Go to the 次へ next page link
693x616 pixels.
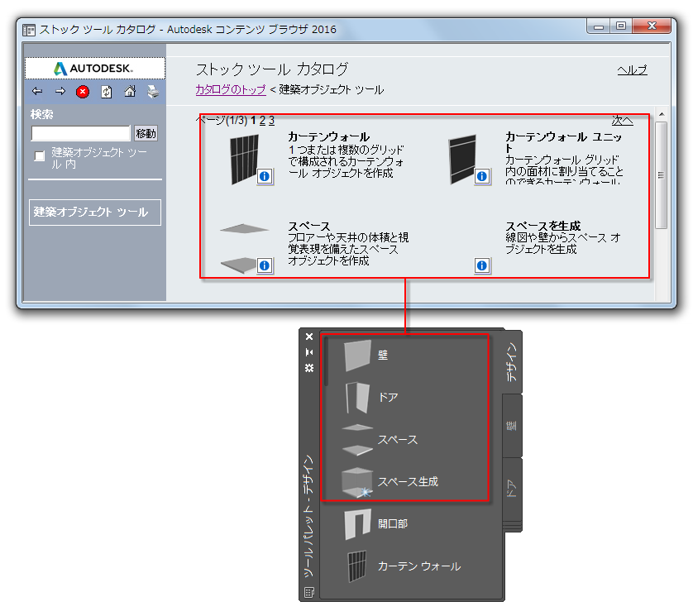tap(622, 120)
